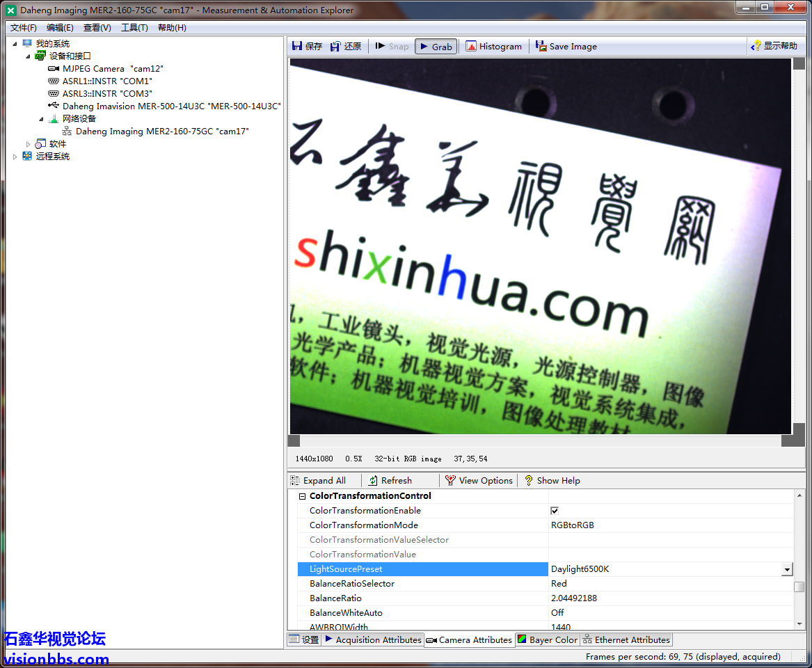Open the 文件(F) menu
Screen dimensions: 812x668
pos(23,28)
